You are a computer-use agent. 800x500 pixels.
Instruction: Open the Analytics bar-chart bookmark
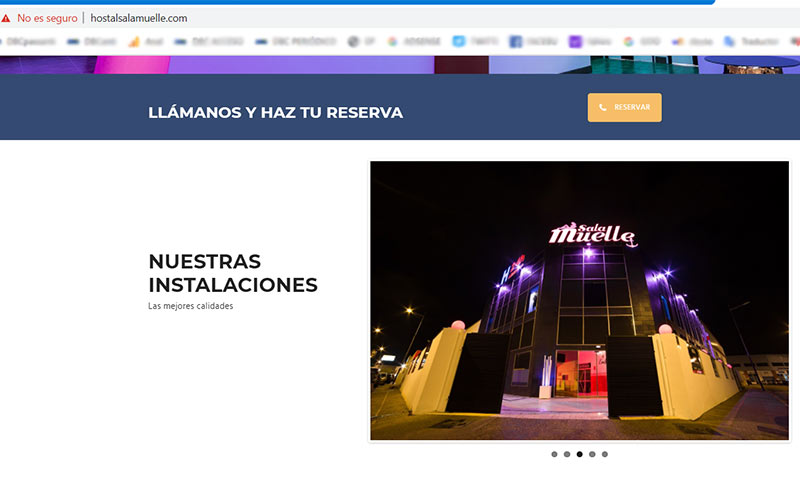click(146, 41)
